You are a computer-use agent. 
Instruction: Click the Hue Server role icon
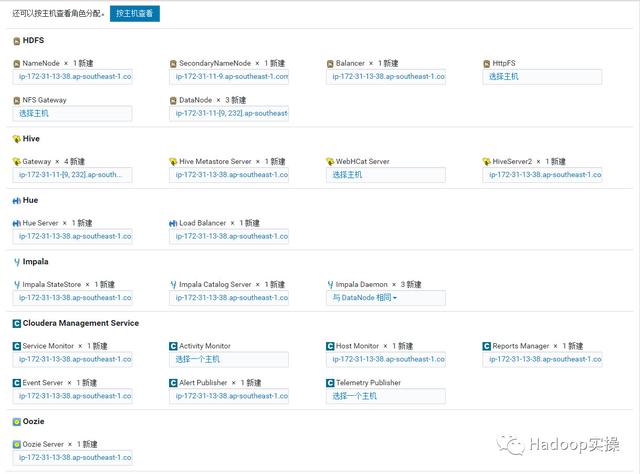[17, 223]
